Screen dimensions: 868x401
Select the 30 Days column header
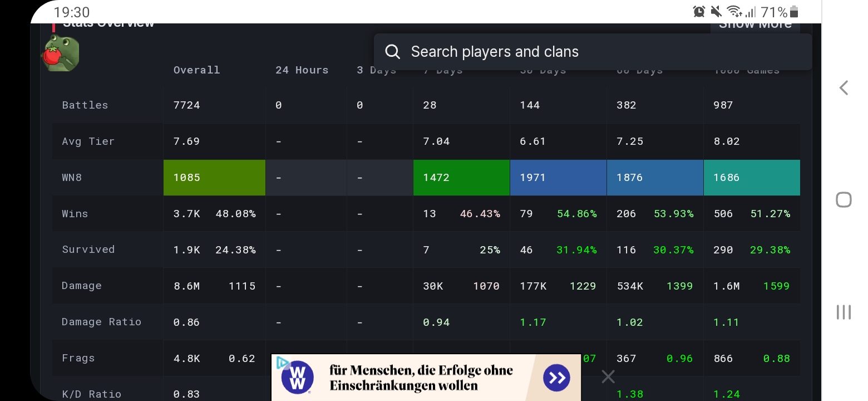(543, 70)
